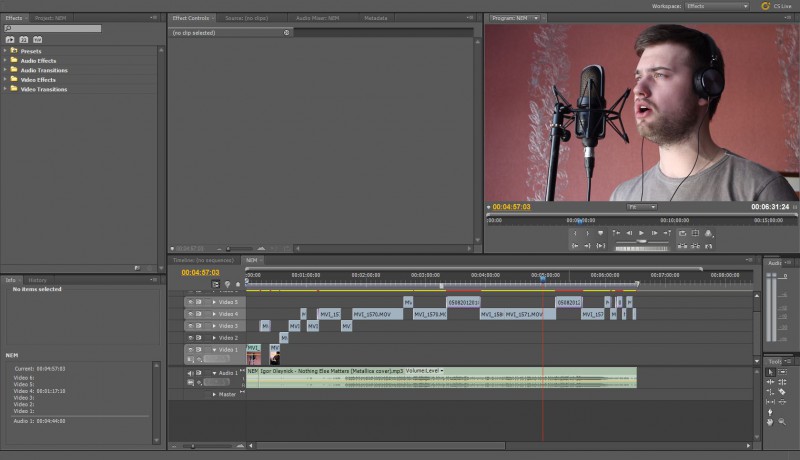The image size is (800, 460).
Task: Toggle the eye on Video 2 track
Action: point(189,338)
